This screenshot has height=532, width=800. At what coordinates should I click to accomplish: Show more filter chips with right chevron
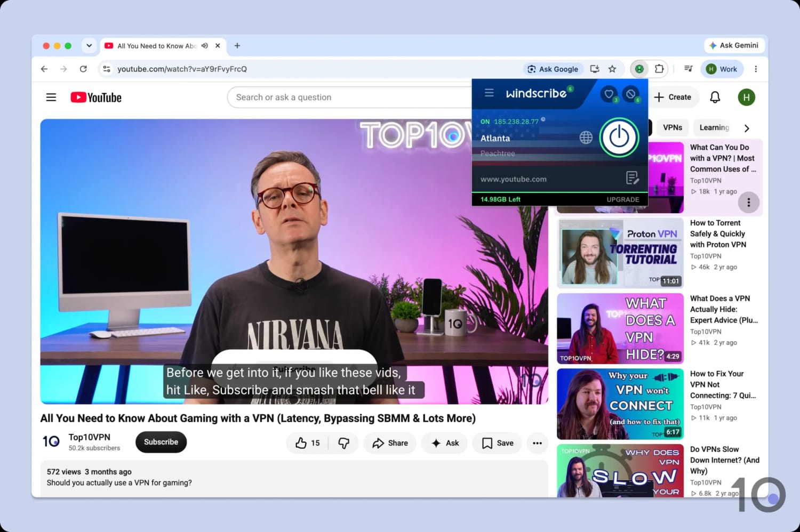point(747,128)
